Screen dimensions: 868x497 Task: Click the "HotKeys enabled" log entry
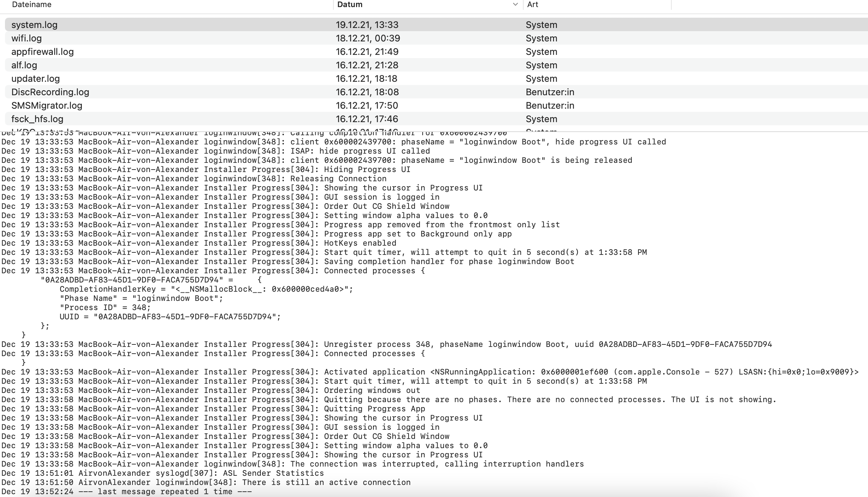click(x=360, y=243)
